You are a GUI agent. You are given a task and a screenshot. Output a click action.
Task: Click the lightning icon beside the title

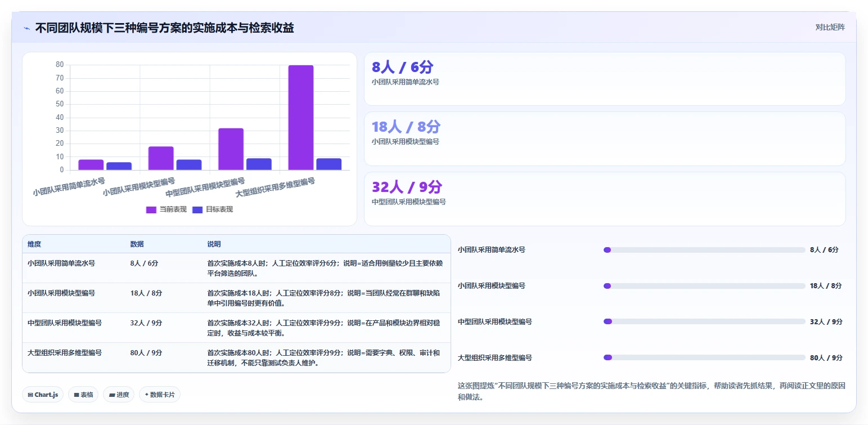(x=27, y=28)
